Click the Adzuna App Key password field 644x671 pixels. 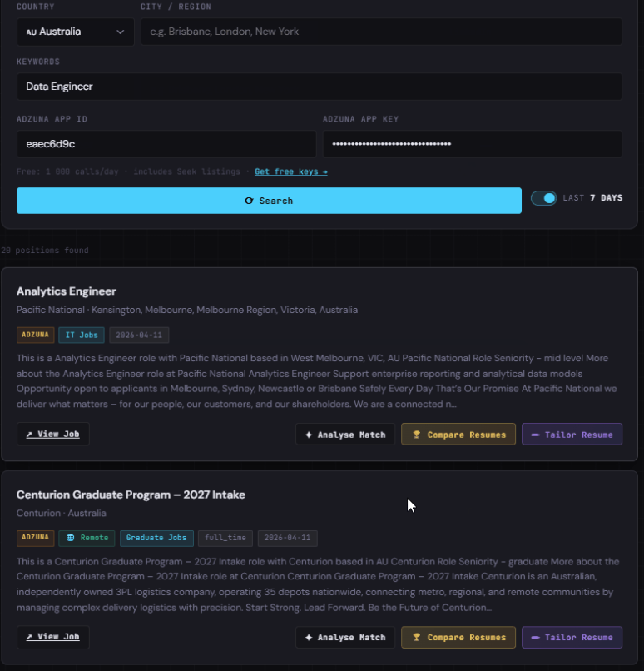click(x=472, y=144)
